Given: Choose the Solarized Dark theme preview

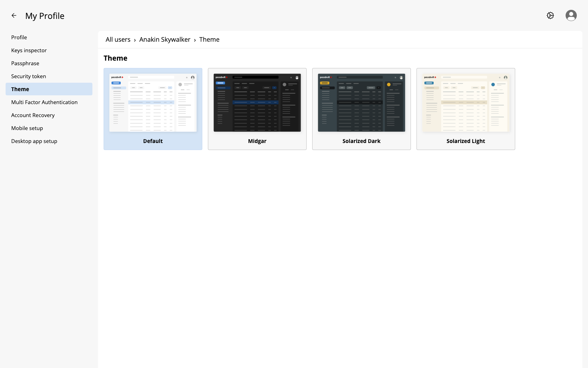Looking at the screenshot, I should 362,109.
